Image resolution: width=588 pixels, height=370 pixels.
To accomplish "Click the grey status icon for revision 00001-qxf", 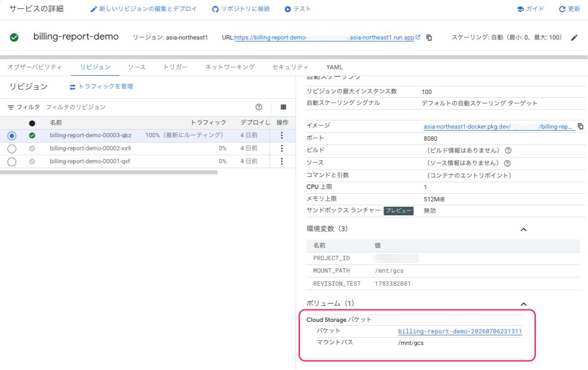I will (32, 161).
